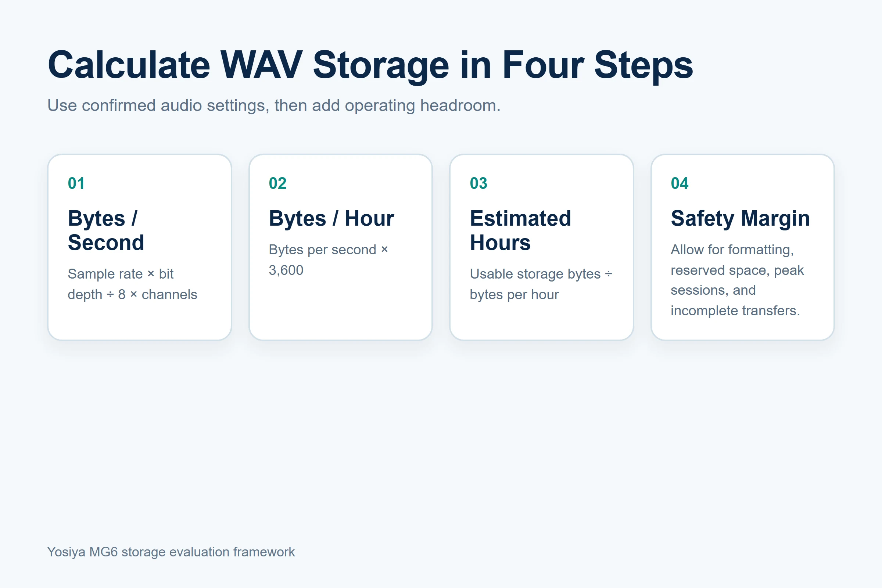The height and width of the screenshot is (588, 882).
Task: Select step number 02
Action: [x=277, y=183]
